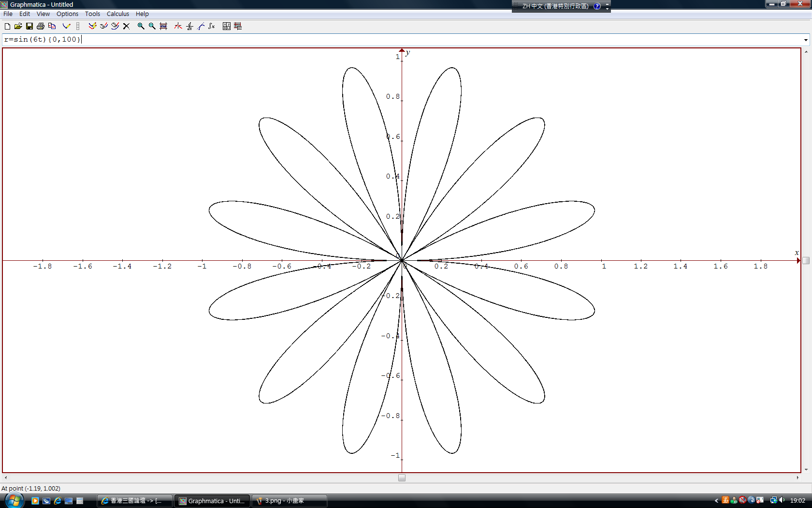
Task: Show hidden tray icons with the arrow
Action: [716, 501]
